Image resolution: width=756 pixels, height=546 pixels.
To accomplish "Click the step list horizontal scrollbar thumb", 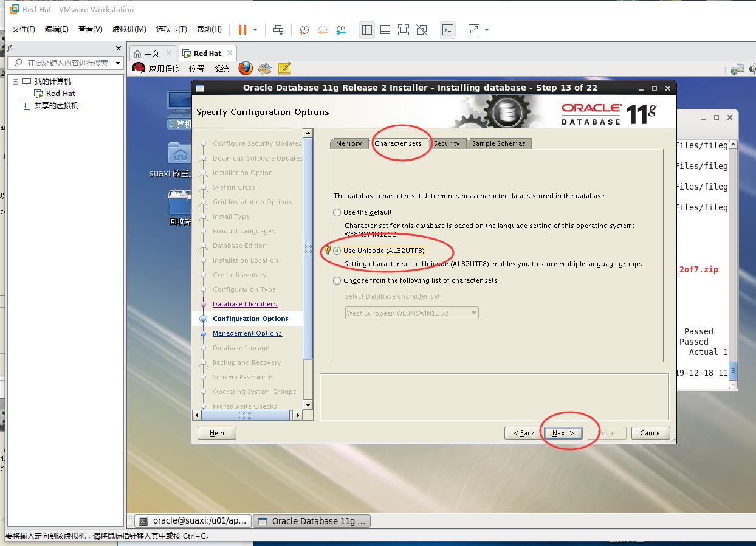I will coord(246,415).
